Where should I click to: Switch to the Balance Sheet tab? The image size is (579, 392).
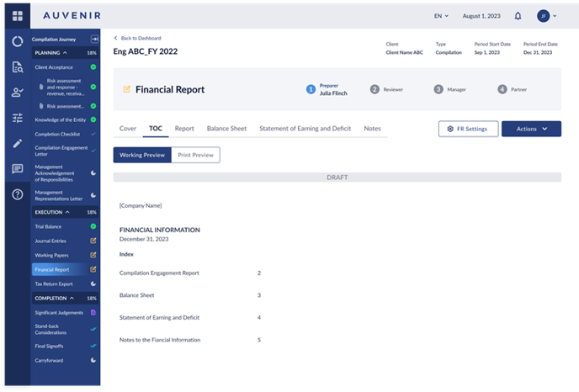tap(226, 129)
